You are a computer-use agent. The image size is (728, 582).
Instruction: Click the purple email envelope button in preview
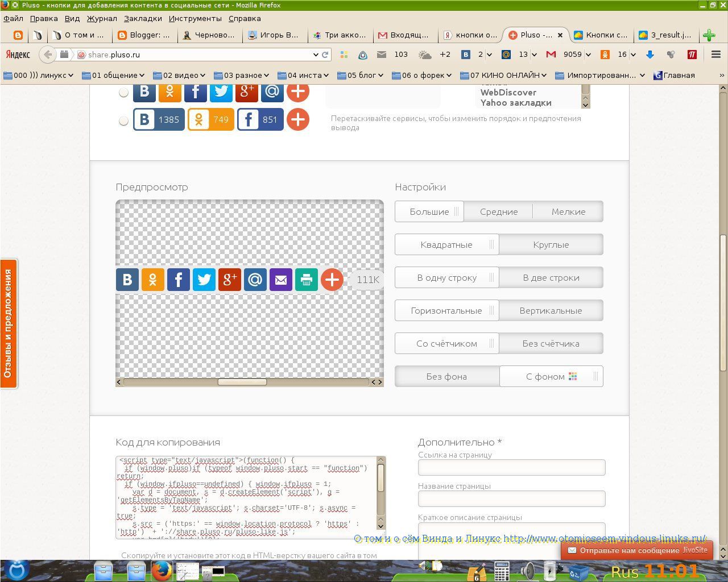click(x=281, y=280)
